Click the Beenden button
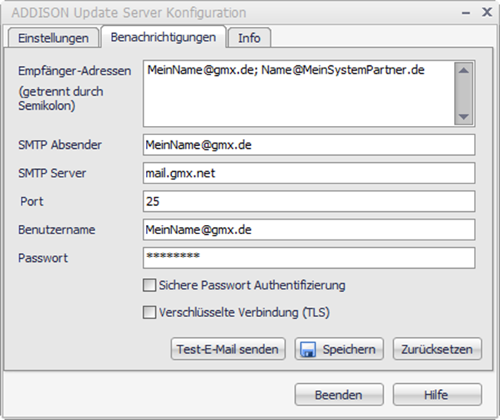The width and height of the screenshot is (500, 420). tap(339, 395)
